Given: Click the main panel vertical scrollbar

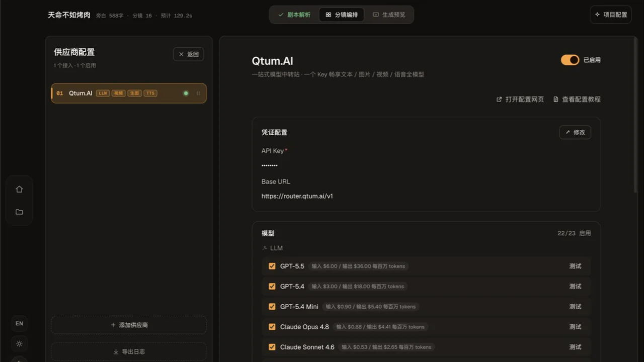Looking at the screenshot, I should tap(636, 116).
